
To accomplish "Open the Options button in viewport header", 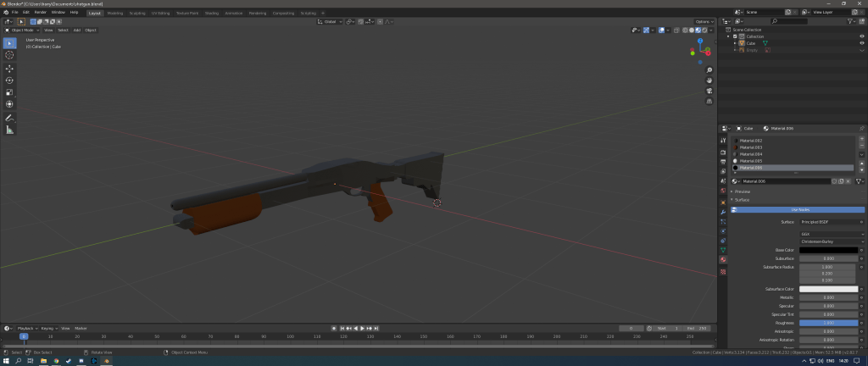I will click(704, 21).
